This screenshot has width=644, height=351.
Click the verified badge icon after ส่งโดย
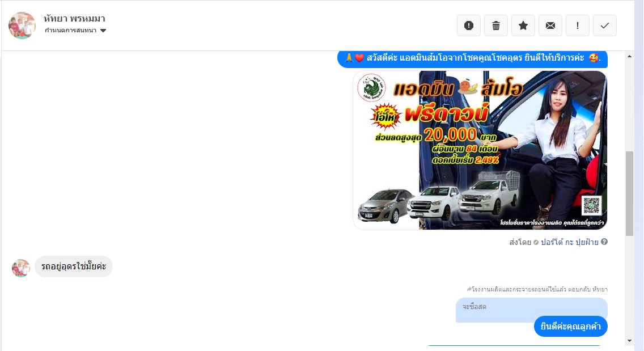point(536,243)
